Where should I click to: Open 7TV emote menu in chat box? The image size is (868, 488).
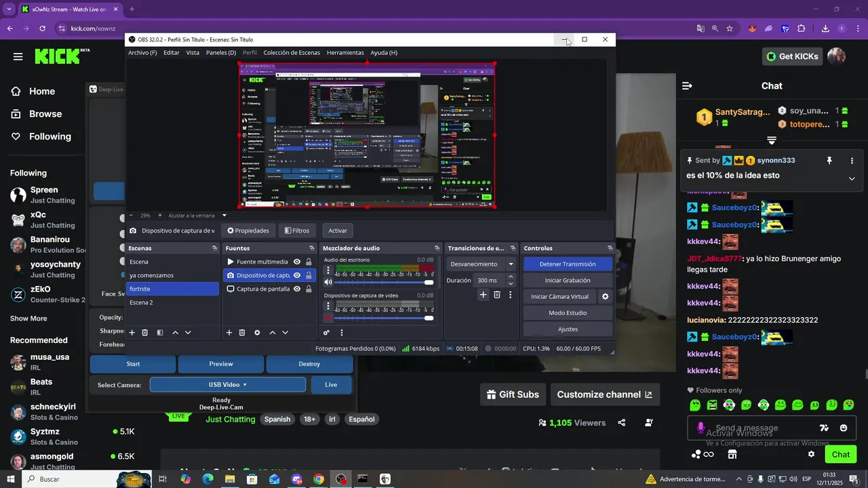coord(825,428)
